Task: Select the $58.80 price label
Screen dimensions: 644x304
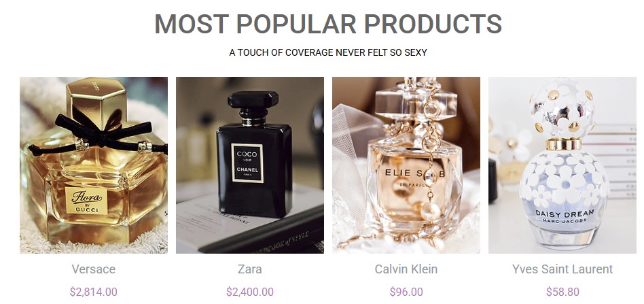Action: click(562, 292)
